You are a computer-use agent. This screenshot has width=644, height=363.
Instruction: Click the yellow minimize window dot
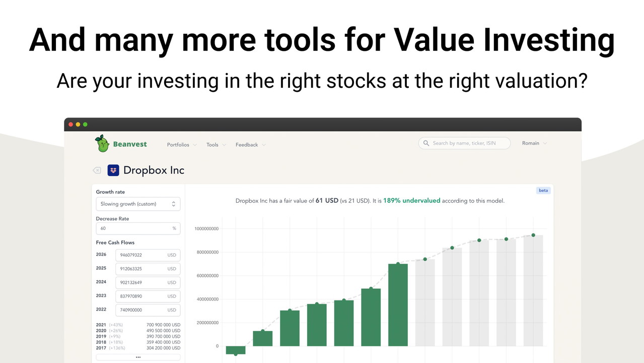tap(78, 125)
